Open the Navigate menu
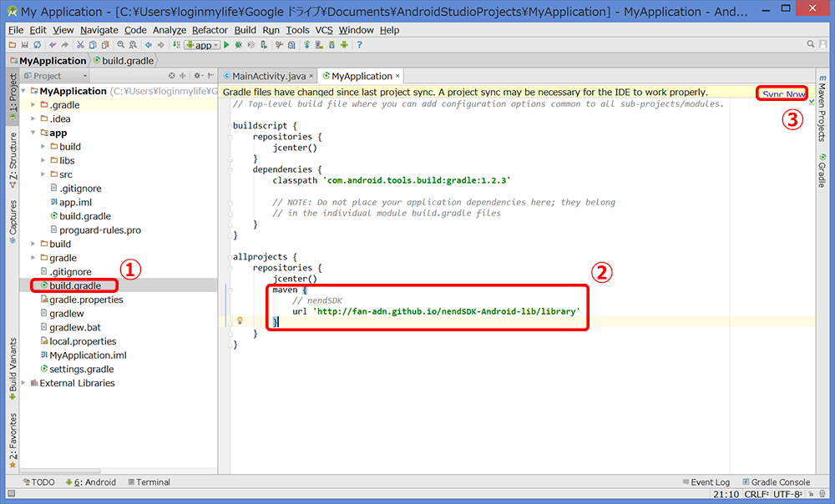This screenshot has height=504, width=835. (x=99, y=30)
